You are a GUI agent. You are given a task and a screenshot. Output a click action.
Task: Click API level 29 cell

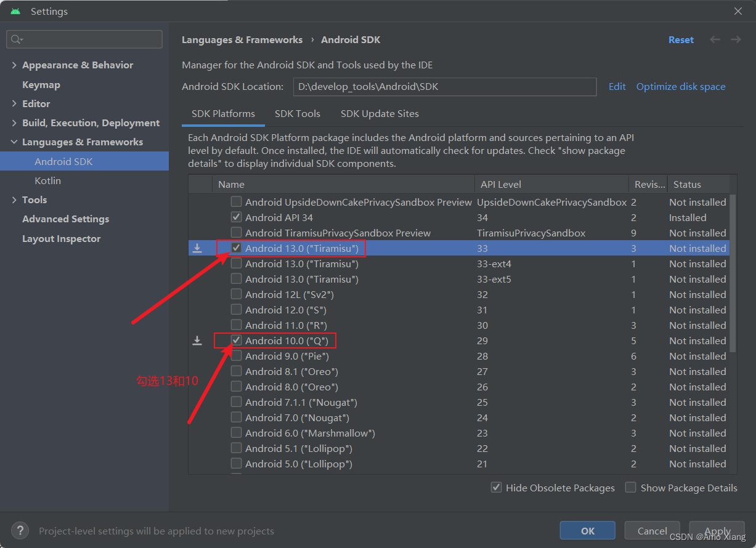tap(482, 340)
